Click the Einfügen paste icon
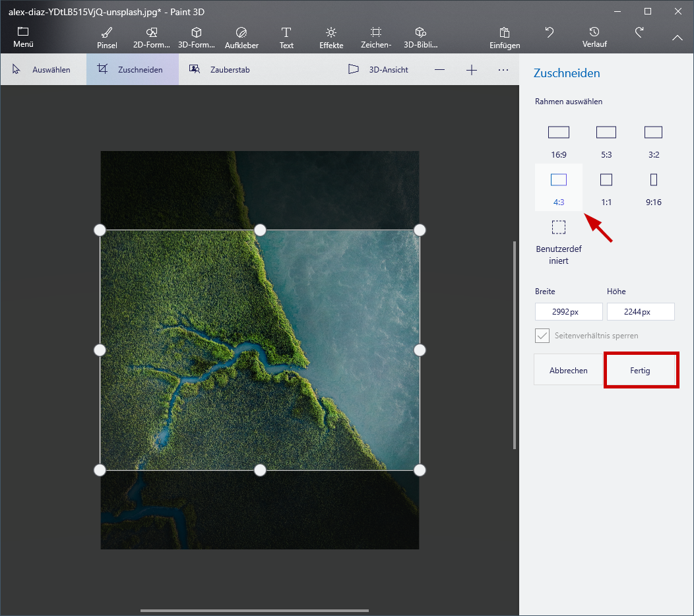The width and height of the screenshot is (694, 616). pyautogui.click(x=505, y=38)
